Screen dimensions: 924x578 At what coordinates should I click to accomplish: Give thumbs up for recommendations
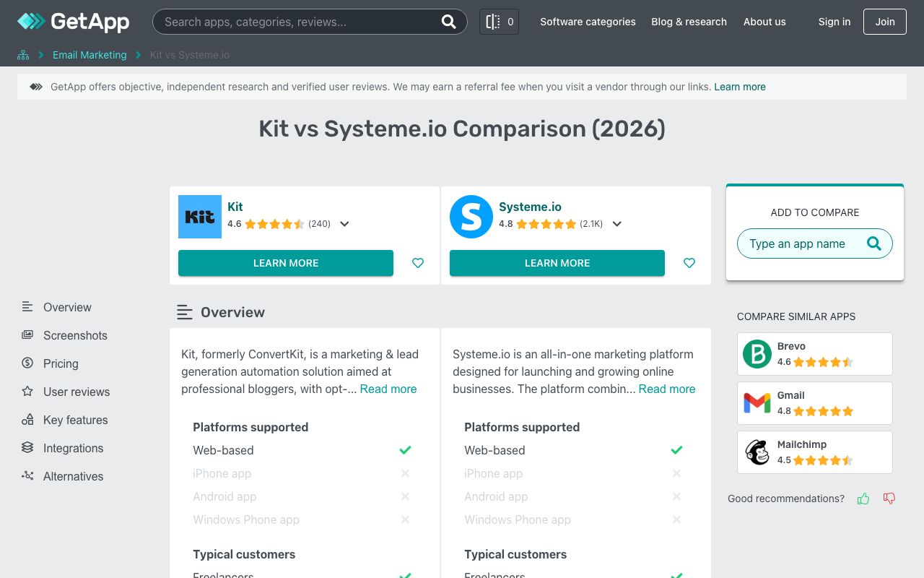click(x=863, y=499)
